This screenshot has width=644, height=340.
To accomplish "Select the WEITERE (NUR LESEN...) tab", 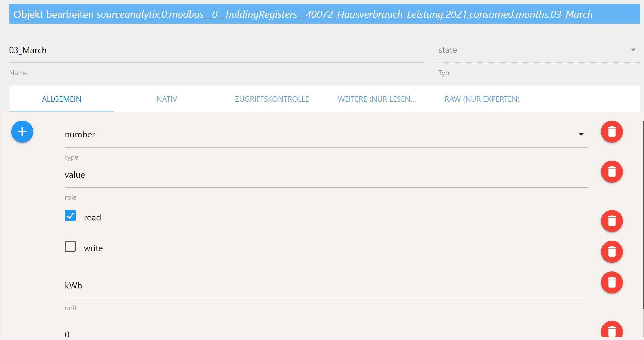I will point(377,99).
